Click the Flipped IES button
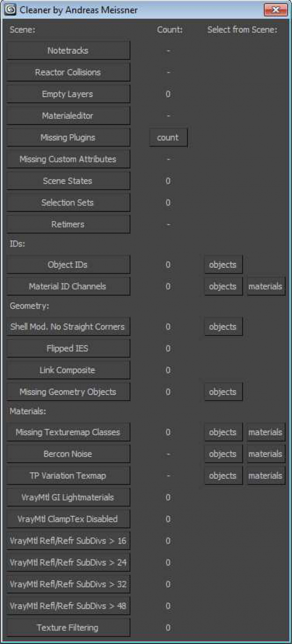This screenshot has width=292, height=644. (x=68, y=348)
